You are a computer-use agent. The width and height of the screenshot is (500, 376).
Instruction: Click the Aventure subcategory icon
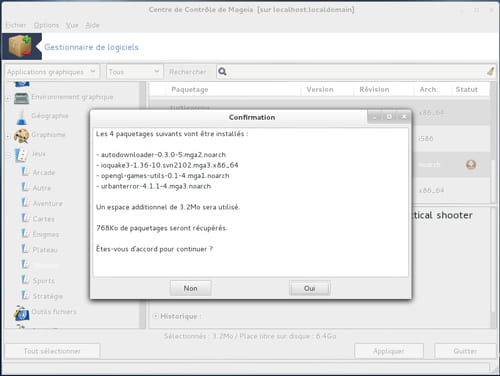(x=26, y=203)
